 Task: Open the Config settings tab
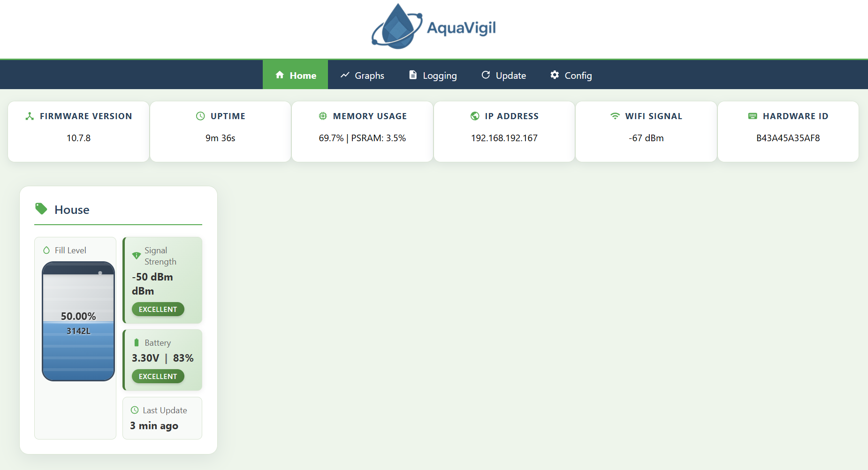(x=571, y=75)
